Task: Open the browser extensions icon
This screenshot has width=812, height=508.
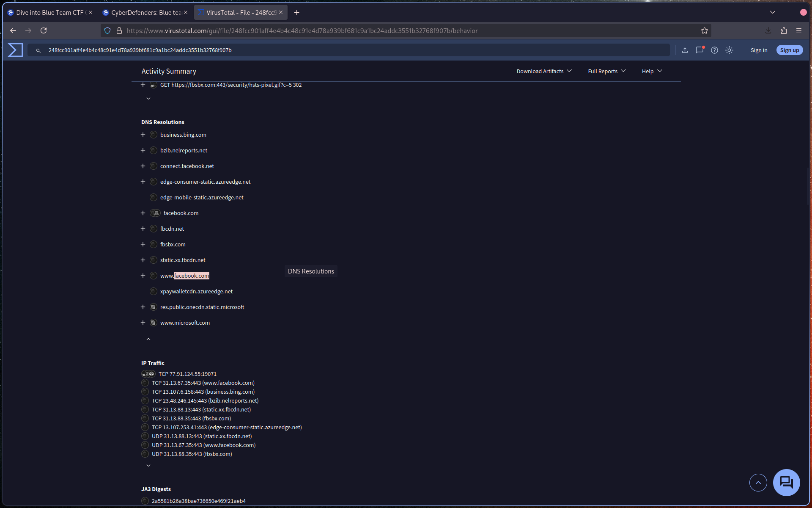Action: [784, 30]
